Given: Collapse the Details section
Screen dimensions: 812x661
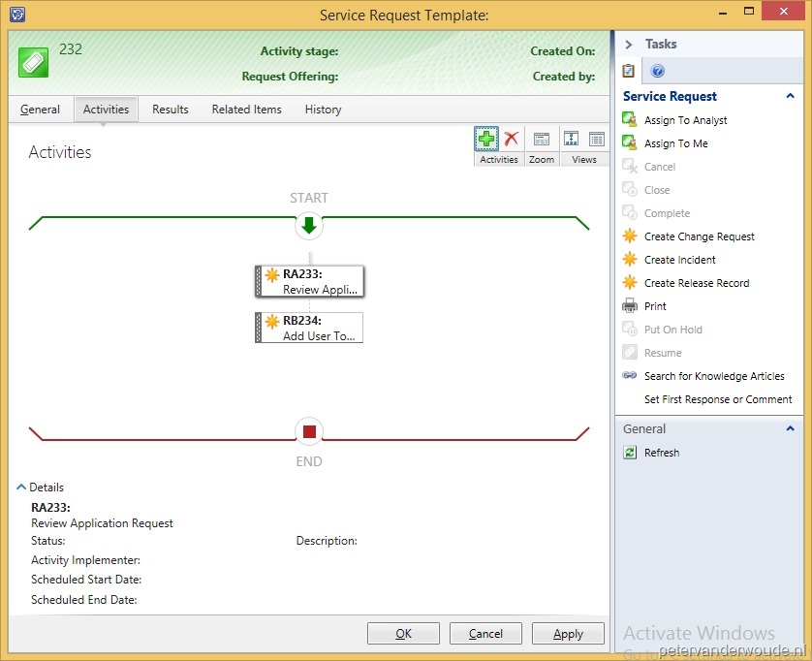Looking at the screenshot, I should coord(21,488).
